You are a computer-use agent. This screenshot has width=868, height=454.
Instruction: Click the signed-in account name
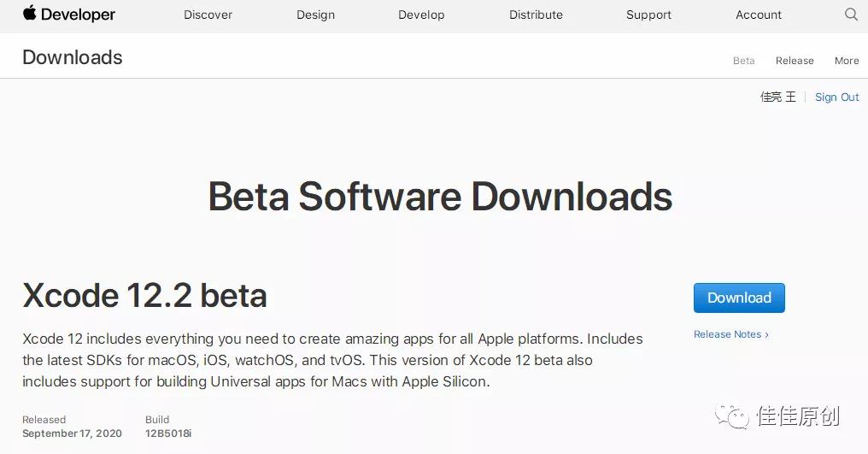(777, 97)
